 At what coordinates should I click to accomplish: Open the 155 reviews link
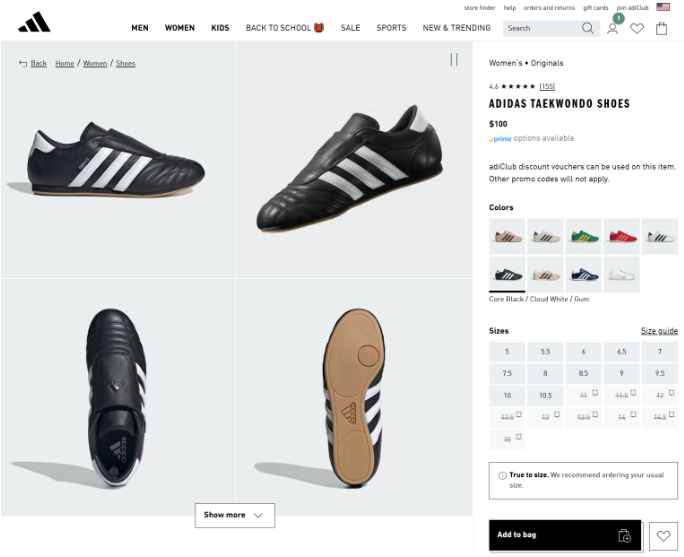point(547,86)
